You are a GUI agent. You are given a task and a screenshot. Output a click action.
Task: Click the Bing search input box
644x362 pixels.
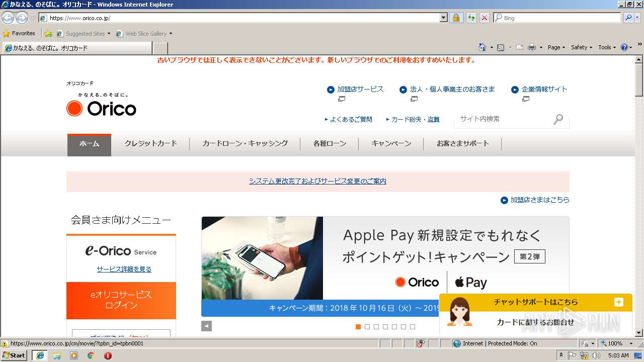coord(557,18)
